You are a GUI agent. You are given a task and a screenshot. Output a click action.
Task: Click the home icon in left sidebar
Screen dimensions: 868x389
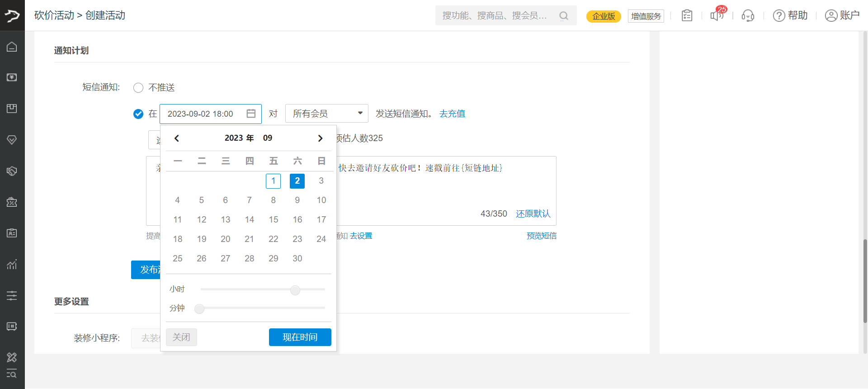click(x=12, y=47)
